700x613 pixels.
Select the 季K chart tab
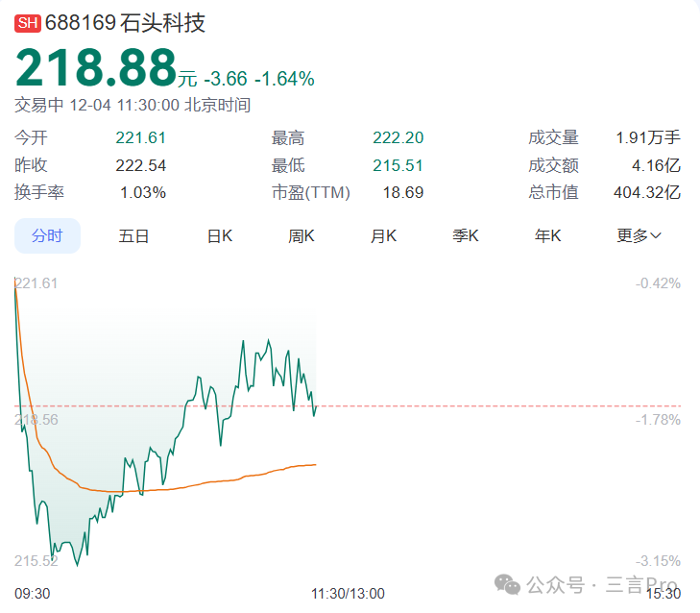466,236
